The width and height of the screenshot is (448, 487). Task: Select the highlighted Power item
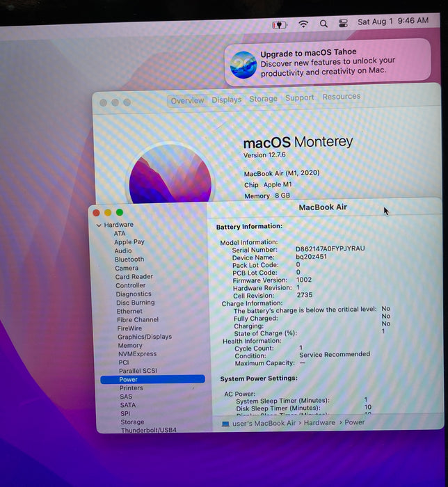(x=152, y=379)
